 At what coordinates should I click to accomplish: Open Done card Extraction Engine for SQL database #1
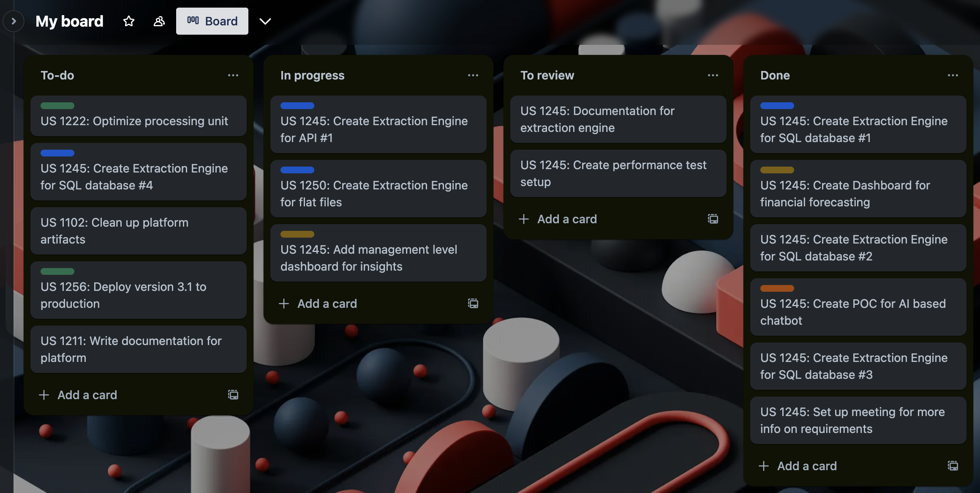coord(858,124)
